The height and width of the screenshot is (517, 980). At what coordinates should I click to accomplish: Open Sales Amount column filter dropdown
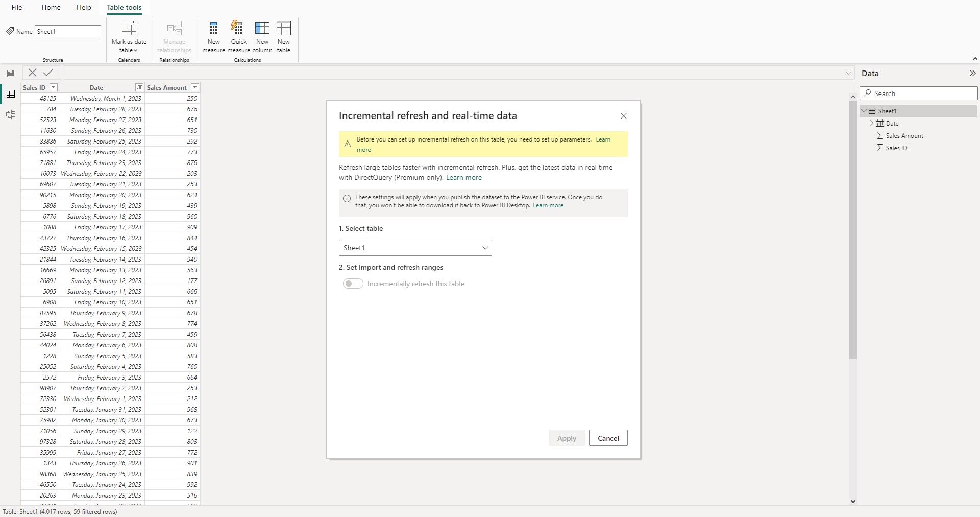(x=194, y=87)
